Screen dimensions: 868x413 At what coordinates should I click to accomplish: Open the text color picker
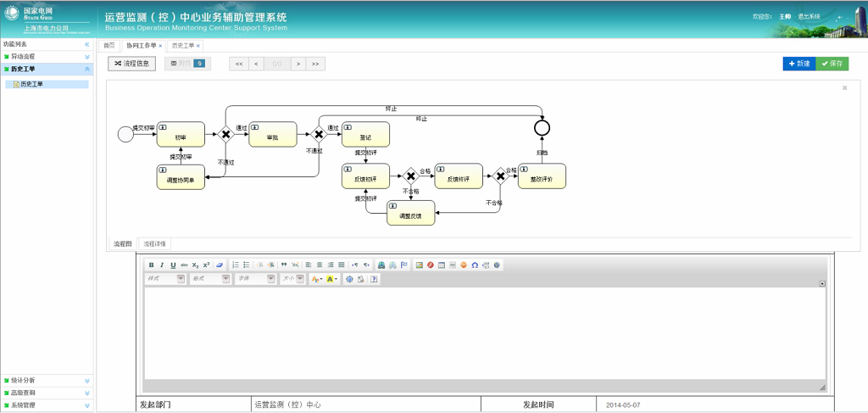[x=317, y=279]
